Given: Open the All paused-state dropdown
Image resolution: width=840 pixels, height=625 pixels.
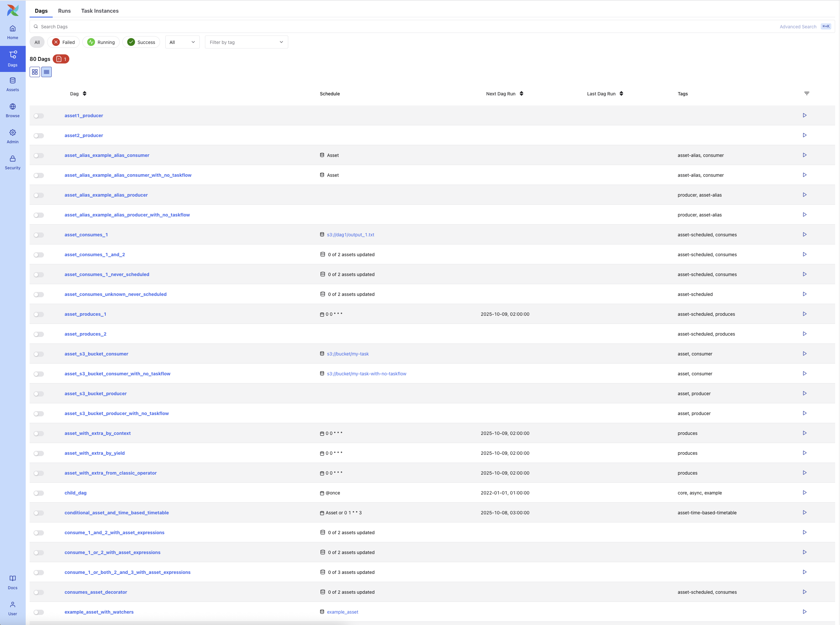Looking at the screenshot, I should pyautogui.click(x=182, y=42).
